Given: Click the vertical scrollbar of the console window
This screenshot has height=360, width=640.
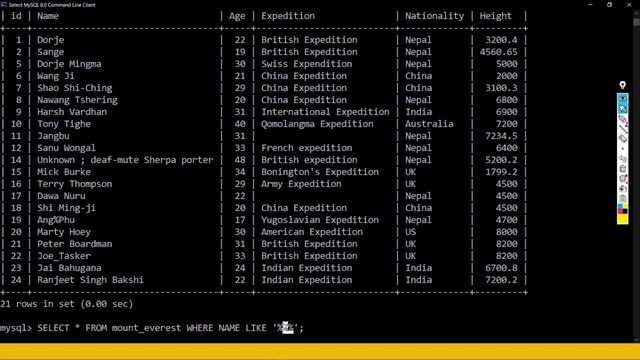Looking at the screenshot, I should pos(636,176).
